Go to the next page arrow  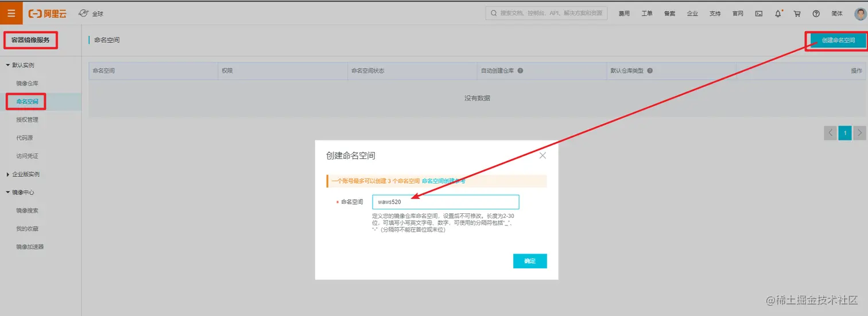pos(859,133)
